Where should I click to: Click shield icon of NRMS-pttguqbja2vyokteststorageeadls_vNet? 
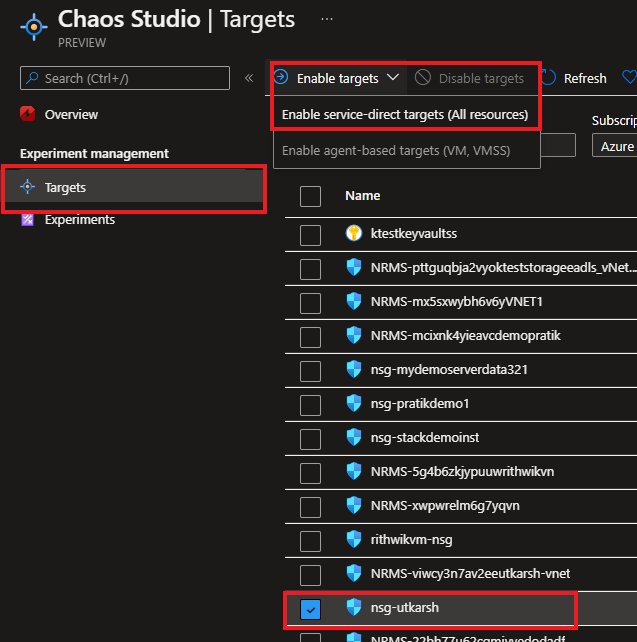point(354,267)
